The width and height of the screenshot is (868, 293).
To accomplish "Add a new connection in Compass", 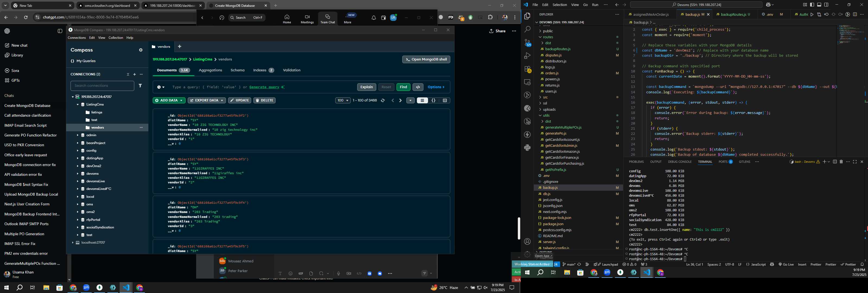I will click(135, 74).
